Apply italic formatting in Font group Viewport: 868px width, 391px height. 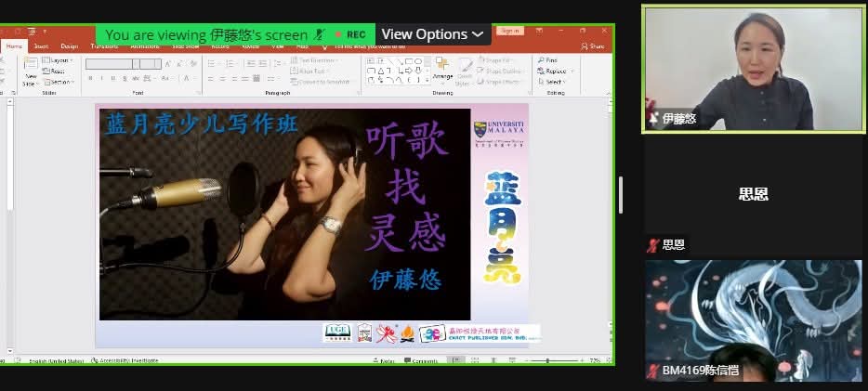[x=101, y=79]
